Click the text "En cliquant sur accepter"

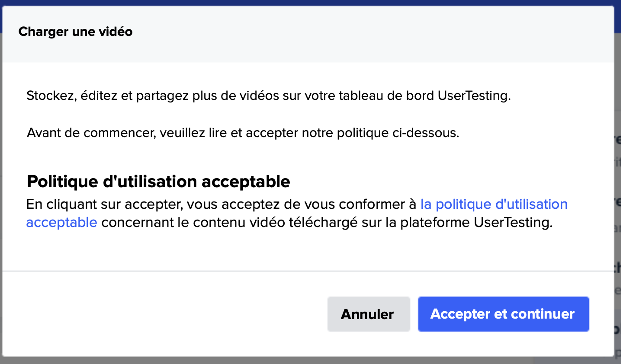point(104,204)
